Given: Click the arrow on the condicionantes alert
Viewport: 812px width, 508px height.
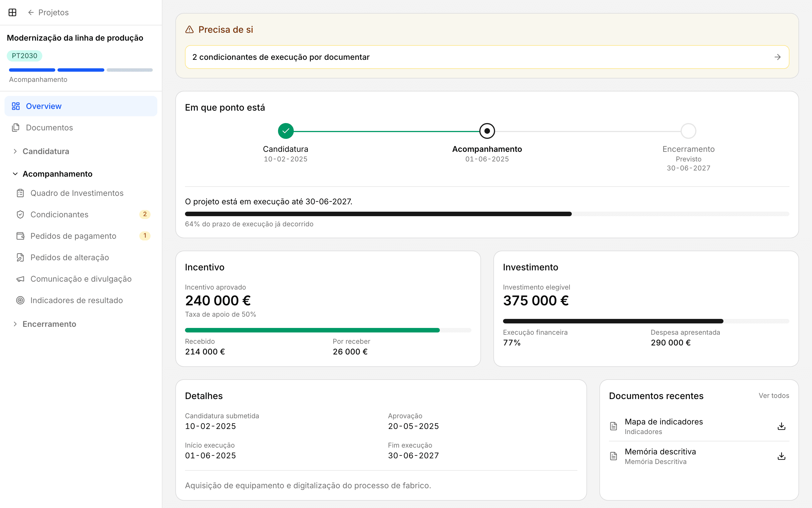Looking at the screenshot, I should point(777,57).
